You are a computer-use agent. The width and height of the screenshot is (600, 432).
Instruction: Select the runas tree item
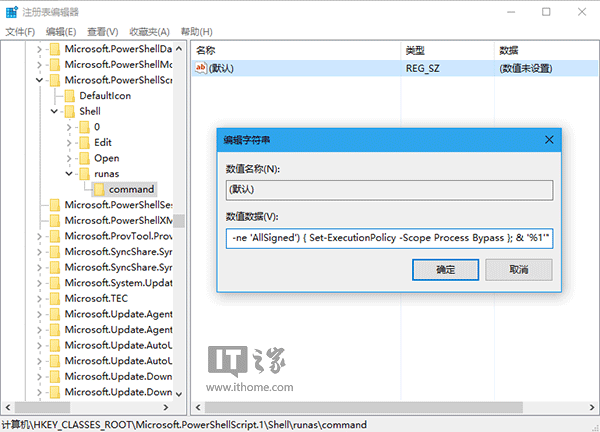tap(107, 174)
